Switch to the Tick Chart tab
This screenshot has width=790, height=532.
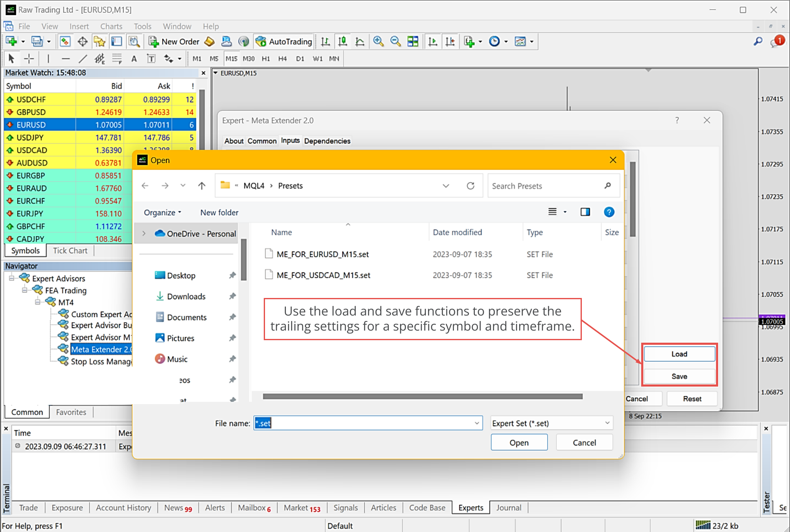pyautogui.click(x=70, y=250)
